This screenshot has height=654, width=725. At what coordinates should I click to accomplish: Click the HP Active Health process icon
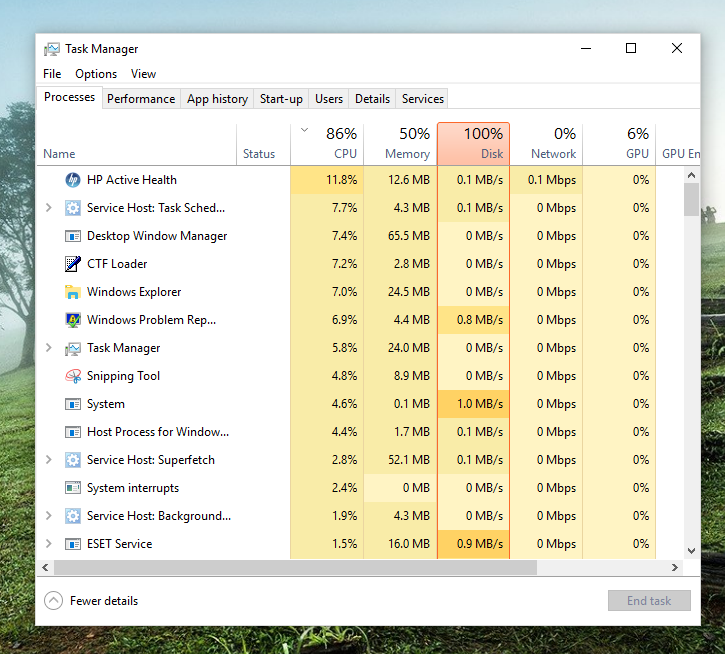pos(73,180)
